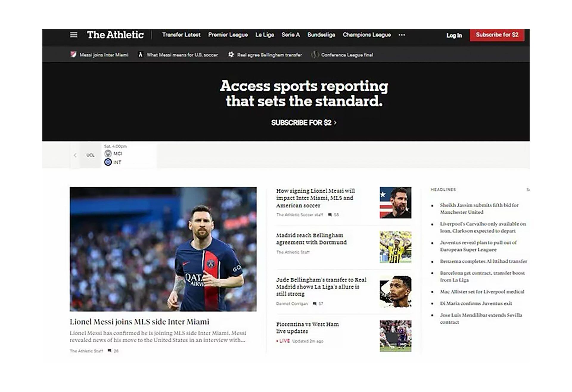The width and height of the screenshot is (572, 392).
Task: Open the Premier League nav item
Action: coord(228,35)
